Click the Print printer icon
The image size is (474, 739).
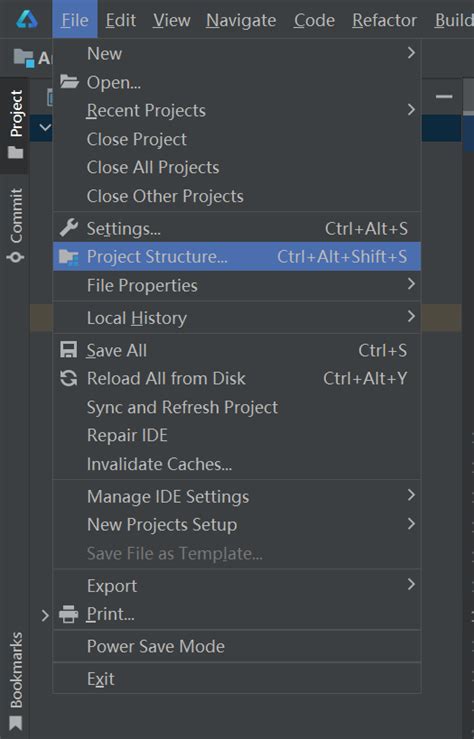(x=68, y=614)
